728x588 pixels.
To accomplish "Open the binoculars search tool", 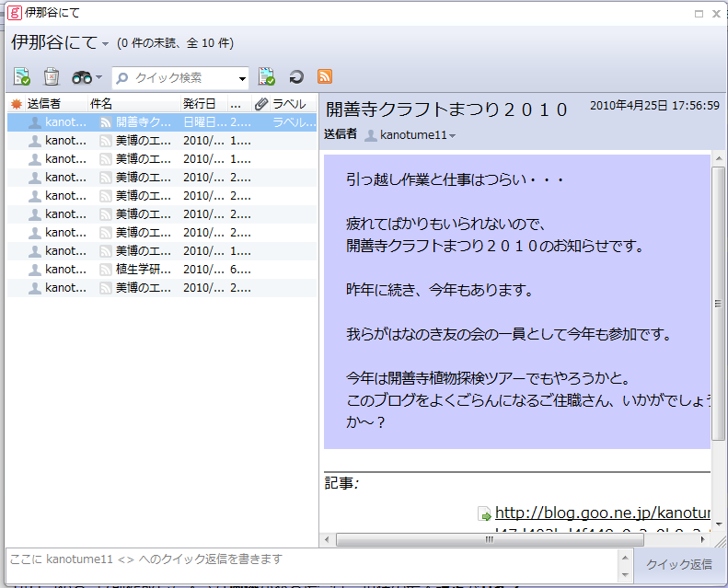I will coord(82,77).
